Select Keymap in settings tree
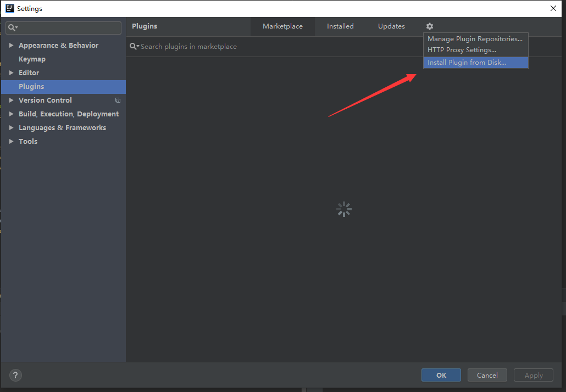The width and height of the screenshot is (566, 392). [32, 59]
